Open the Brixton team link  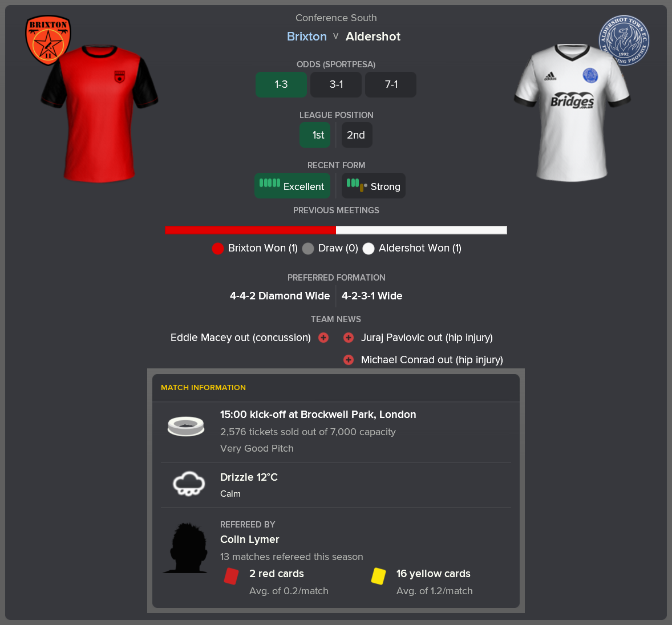pos(307,36)
